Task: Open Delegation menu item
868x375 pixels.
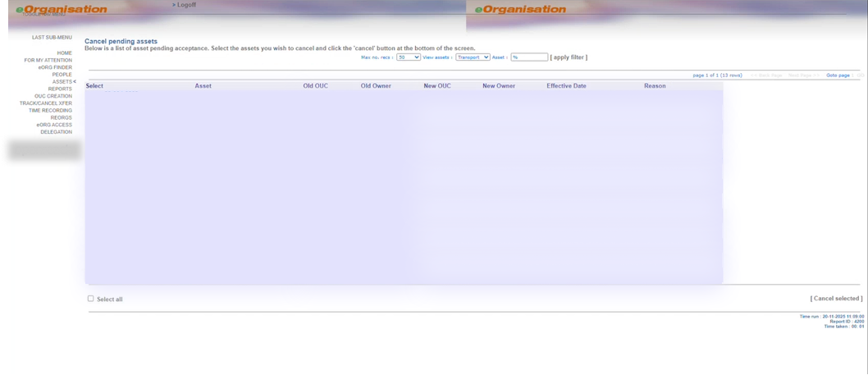Action: [56, 132]
